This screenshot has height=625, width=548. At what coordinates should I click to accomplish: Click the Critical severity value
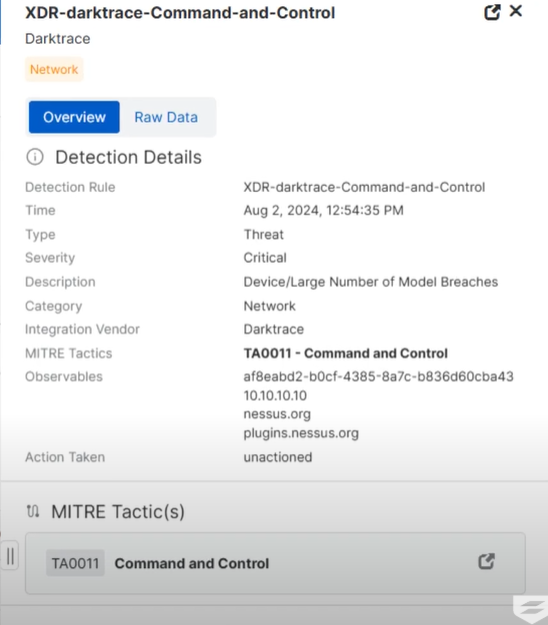point(265,257)
